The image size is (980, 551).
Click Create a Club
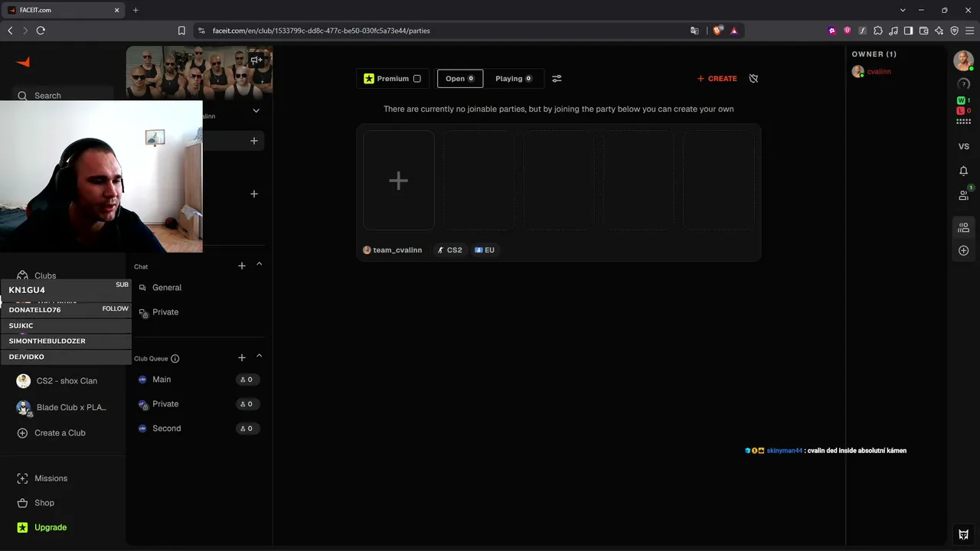click(51, 433)
